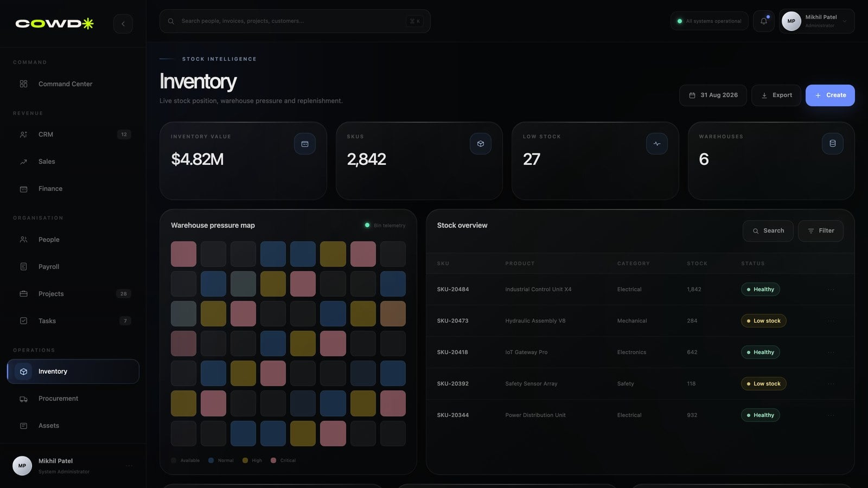This screenshot has width=868, height=488.
Task: Navigate to Finance
Action: click(73, 189)
